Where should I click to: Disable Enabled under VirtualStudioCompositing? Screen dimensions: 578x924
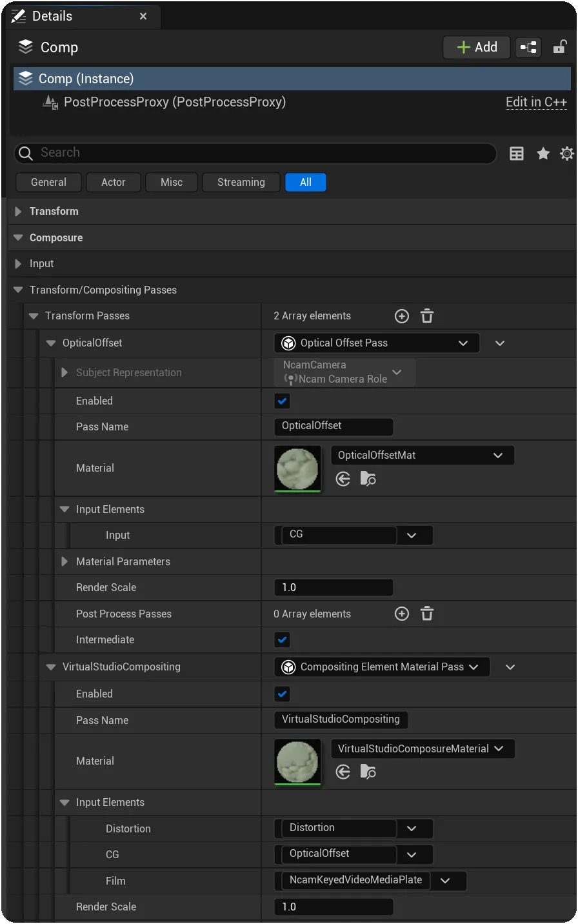(283, 694)
